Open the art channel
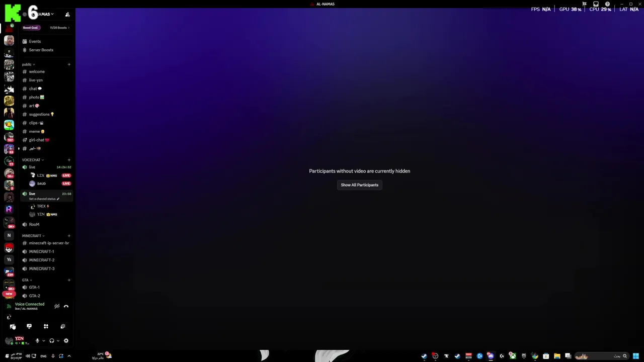This screenshot has width=644, height=362. (x=46, y=106)
